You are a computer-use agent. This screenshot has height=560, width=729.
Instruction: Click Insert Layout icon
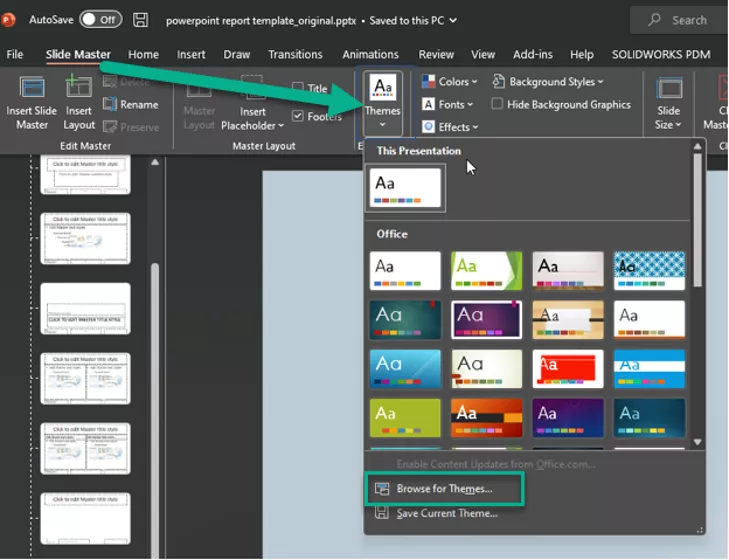click(x=79, y=87)
